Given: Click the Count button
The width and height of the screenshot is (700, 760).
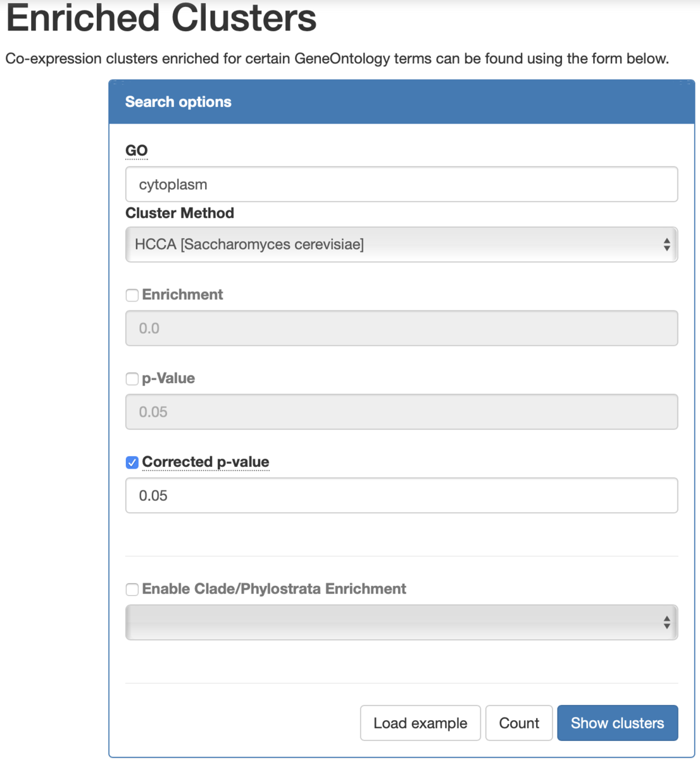Looking at the screenshot, I should tap(519, 723).
